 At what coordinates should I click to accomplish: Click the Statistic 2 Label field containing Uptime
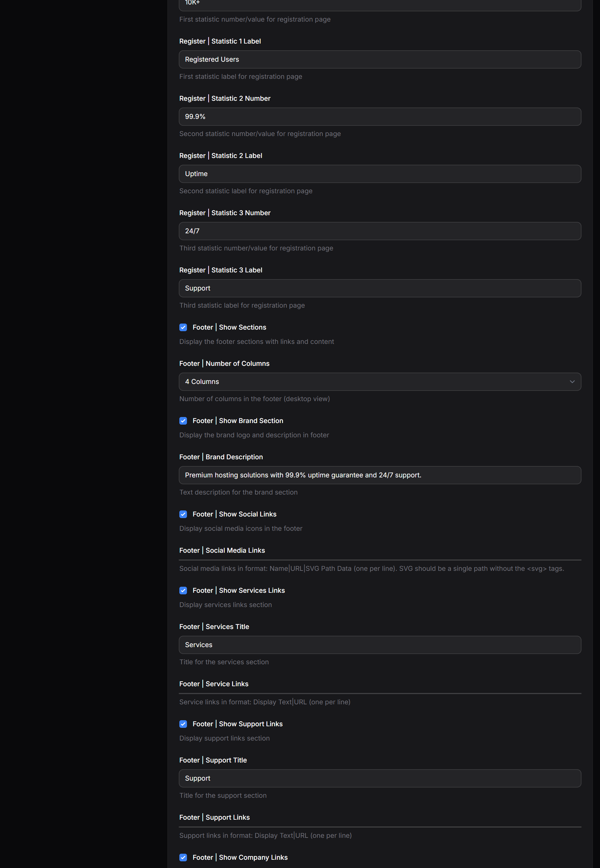coord(380,174)
